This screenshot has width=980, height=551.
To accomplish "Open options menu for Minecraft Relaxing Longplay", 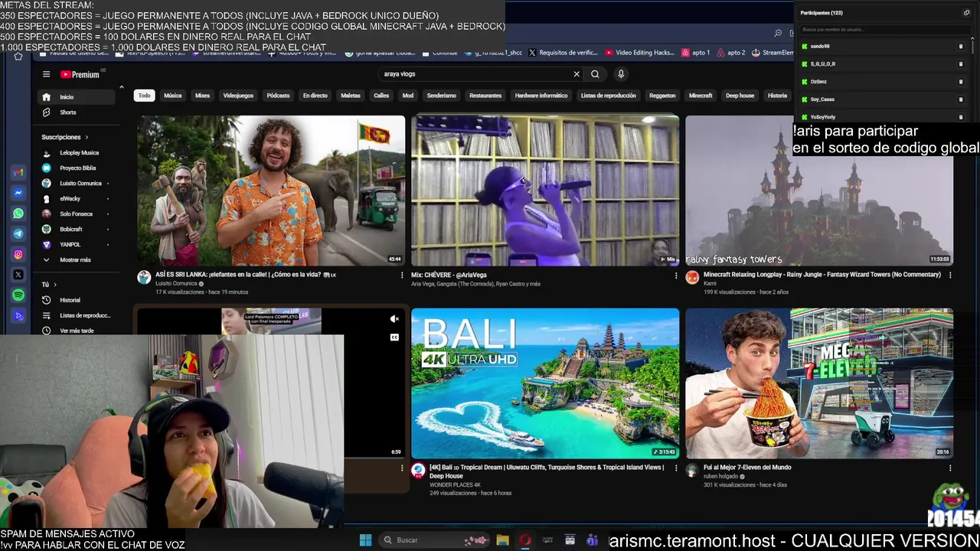I will click(950, 275).
